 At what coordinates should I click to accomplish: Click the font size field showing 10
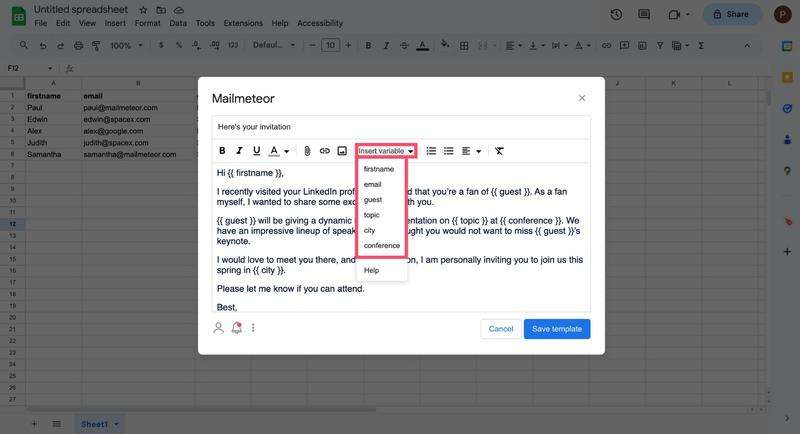[331, 45]
